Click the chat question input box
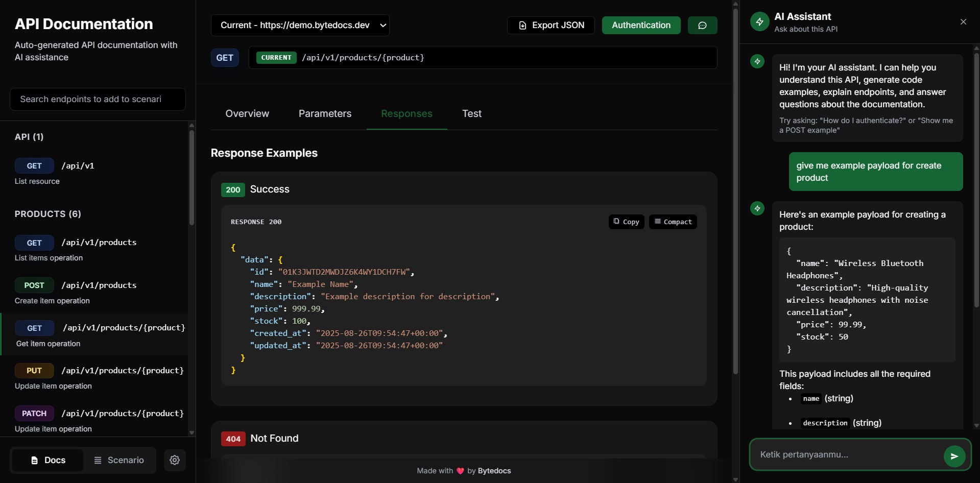980x483 pixels. [843, 454]
